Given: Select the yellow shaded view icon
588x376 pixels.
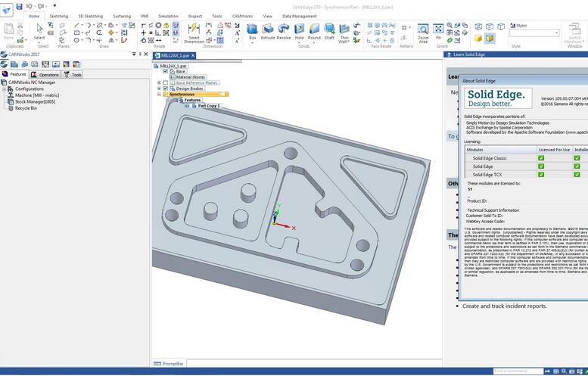Looking at the screenshot, I should 478,39.
